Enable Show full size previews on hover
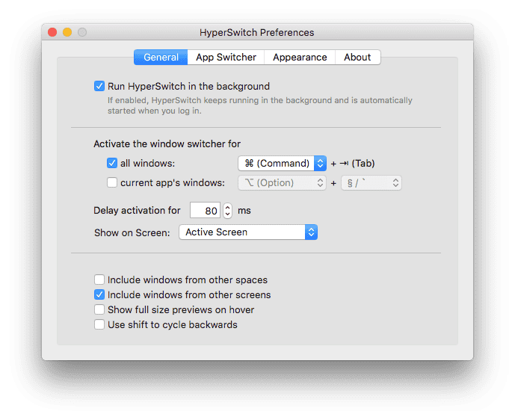 pos(99,309)
